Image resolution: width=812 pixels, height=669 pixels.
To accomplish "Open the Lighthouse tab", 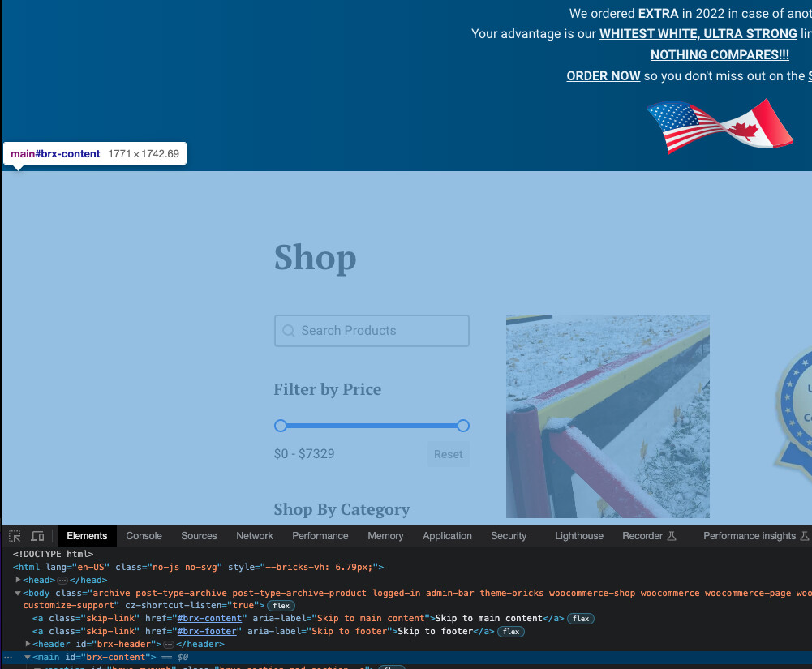I will pyautogui.click(x=578, y=536).
